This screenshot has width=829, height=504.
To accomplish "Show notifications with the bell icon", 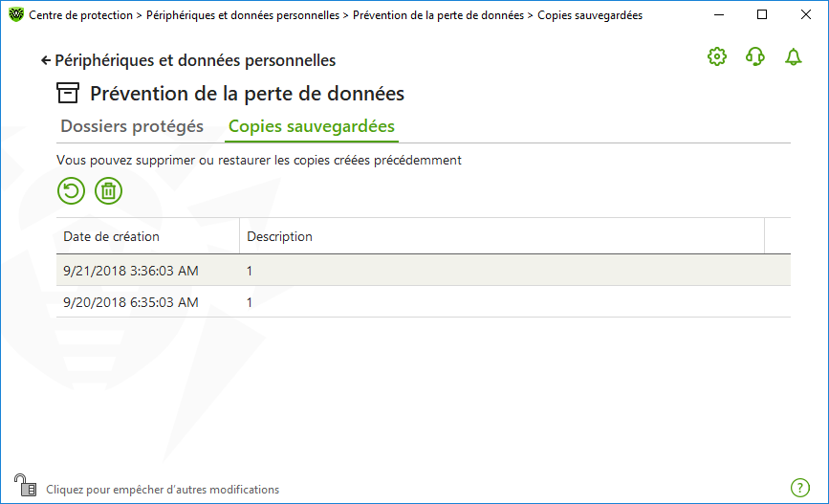I will 793,56.
